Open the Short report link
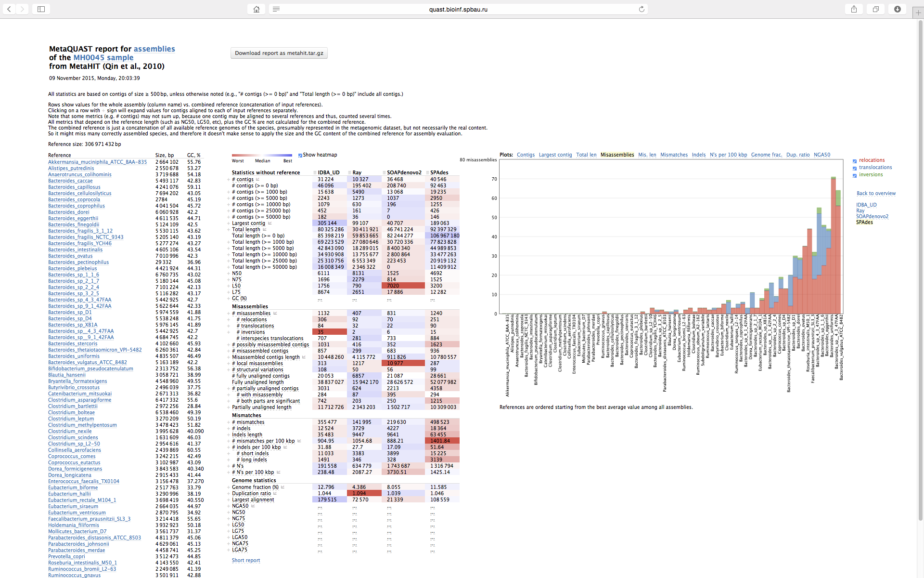The height and width of the screenshot is (578, 924). click(245, 560)
